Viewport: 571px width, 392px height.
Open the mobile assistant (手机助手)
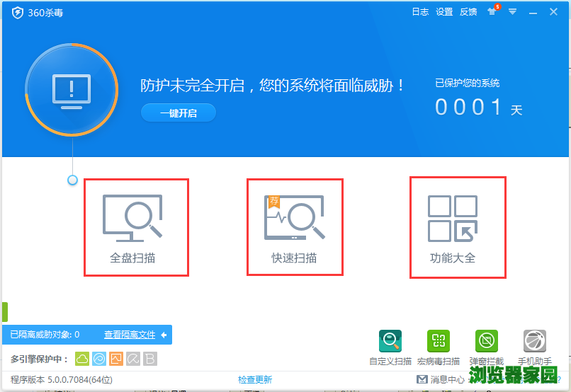534,342
